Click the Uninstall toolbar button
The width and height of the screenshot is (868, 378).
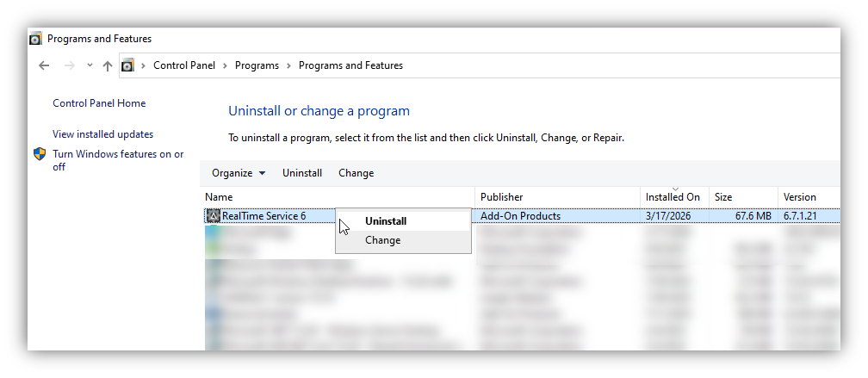pos(302,173)
